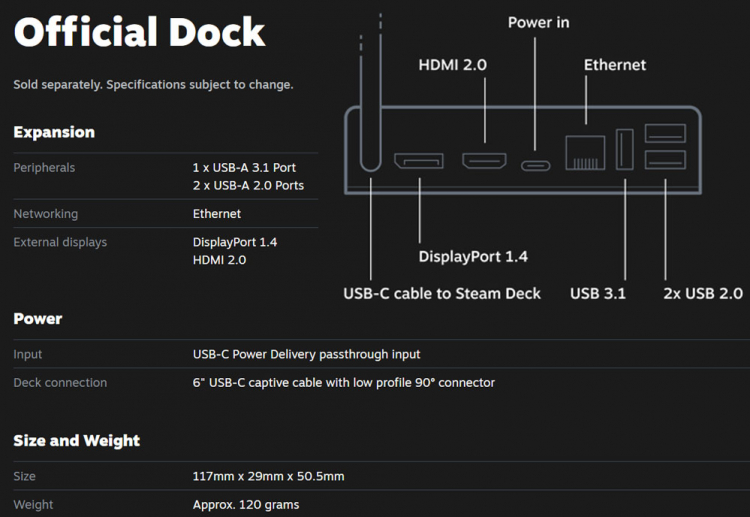Click the Power section heading
750x517 pixels.
(38, 319)
